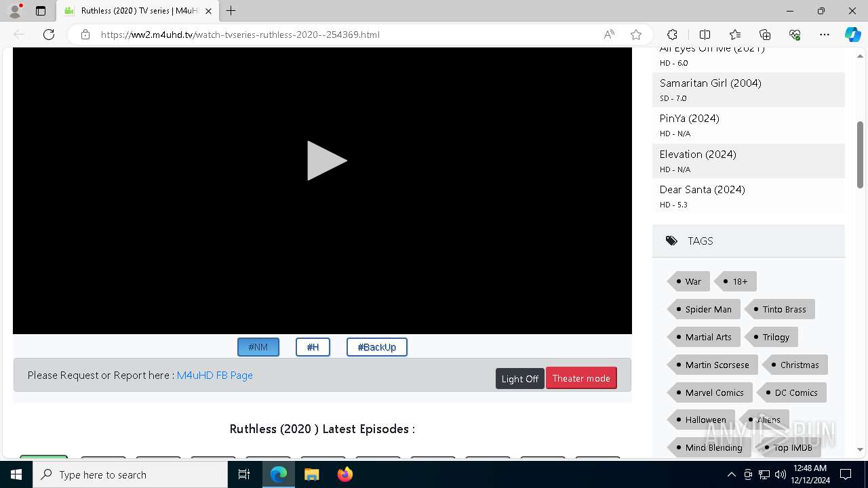Screen dimensions: 868x488
Task: Select the 18+ tag
Action: (x=736, y=281)
